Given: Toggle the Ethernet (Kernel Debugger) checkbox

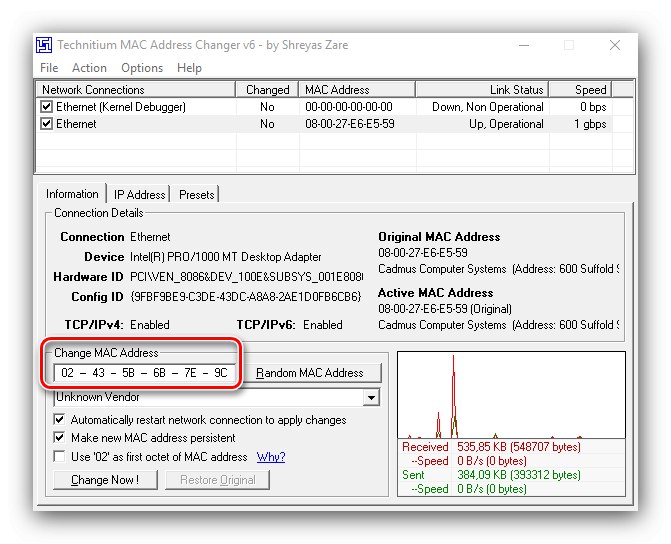Looking at the screenshot, I should tap(46, 107).
